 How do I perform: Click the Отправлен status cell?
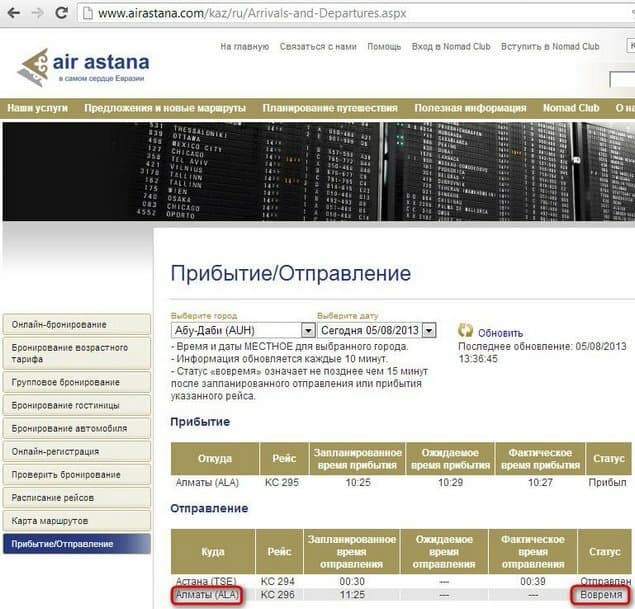tap(606, 581)
